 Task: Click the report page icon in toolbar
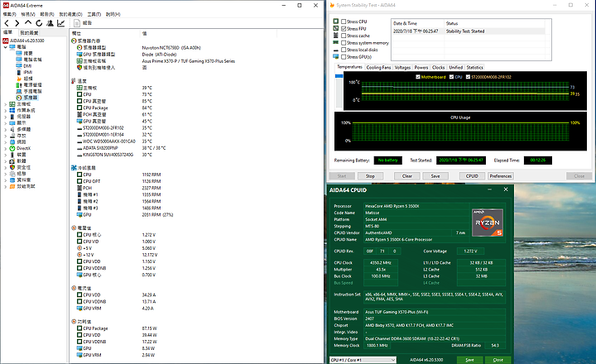tap(77, 23)
